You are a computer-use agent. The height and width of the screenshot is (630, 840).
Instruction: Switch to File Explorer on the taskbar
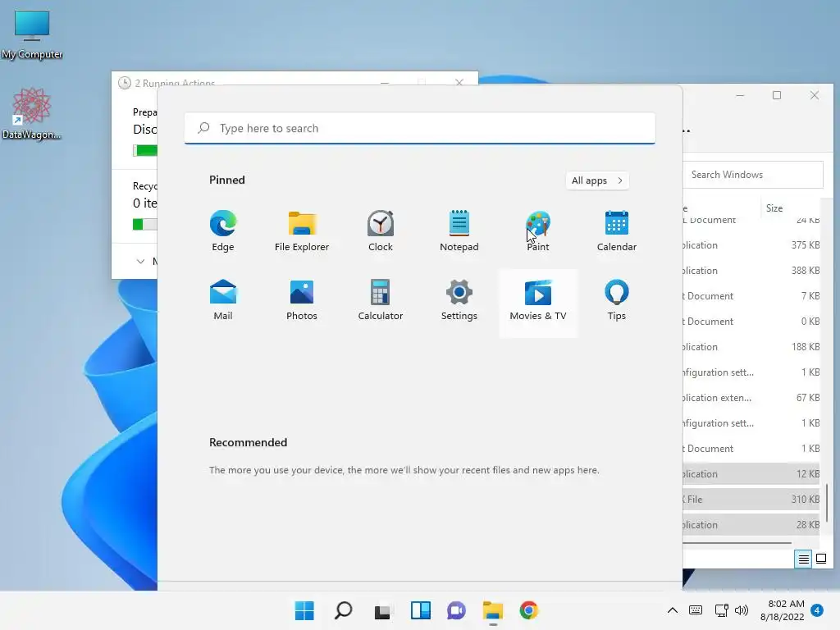(x=493, y=610)
